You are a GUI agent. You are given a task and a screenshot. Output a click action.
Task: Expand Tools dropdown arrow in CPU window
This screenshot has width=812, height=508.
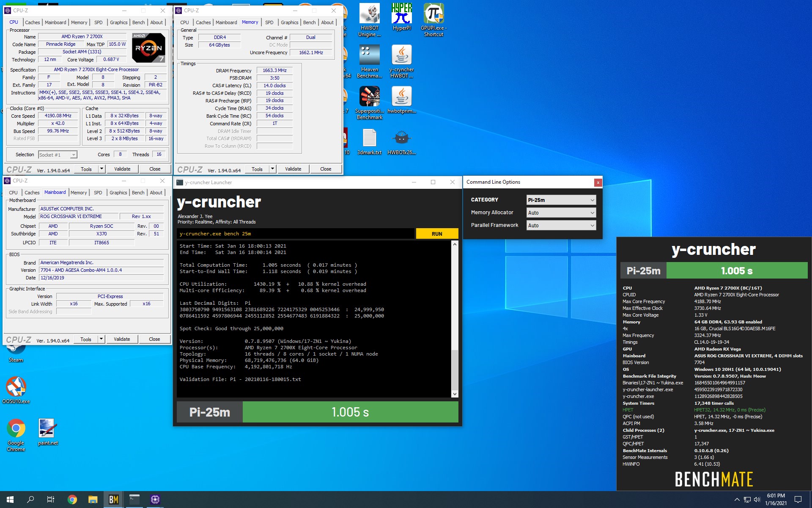click(101, 169)
